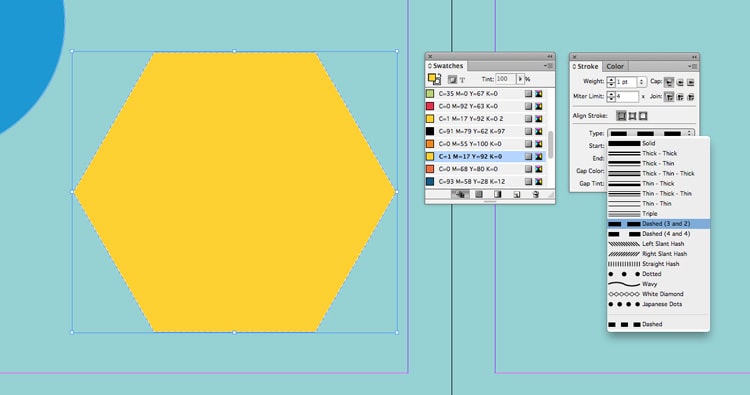Align stroke to inside

[632, 116]
